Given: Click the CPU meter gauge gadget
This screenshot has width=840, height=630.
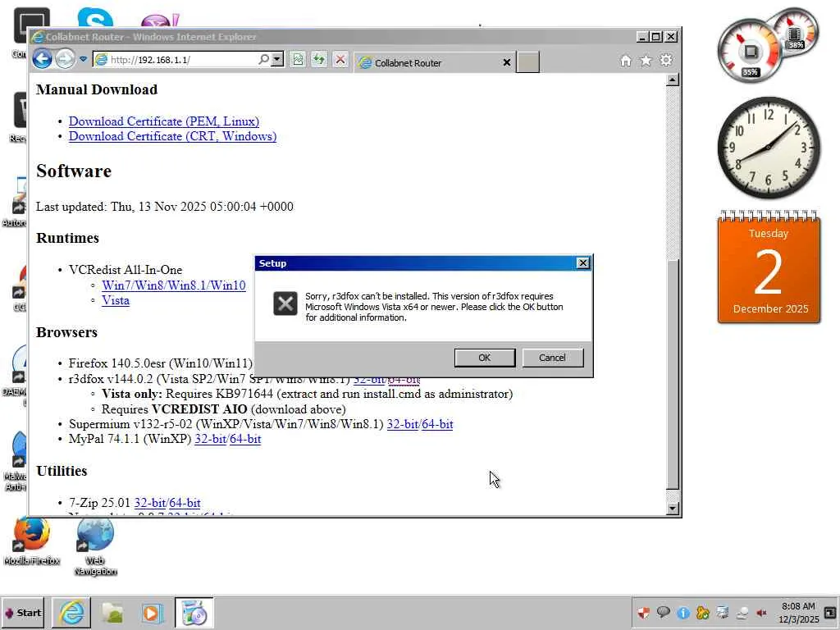Looking at the screenshot, I should point(751,50).
